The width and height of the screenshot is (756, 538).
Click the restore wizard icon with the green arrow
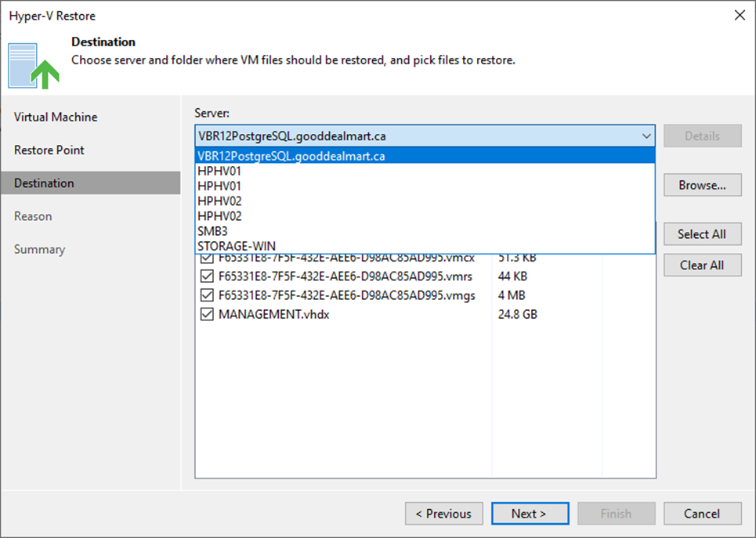[34, 66]
